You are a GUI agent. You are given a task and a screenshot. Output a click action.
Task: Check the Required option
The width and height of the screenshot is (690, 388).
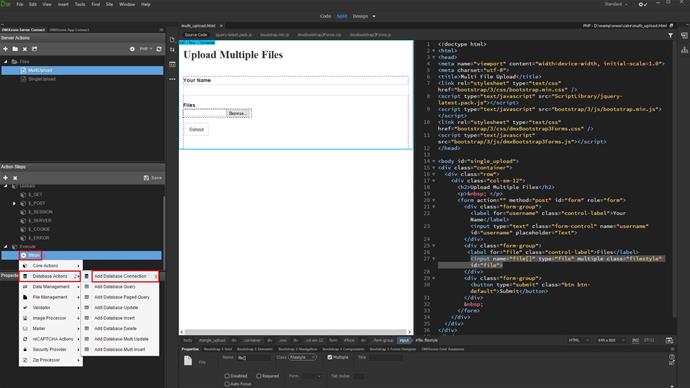[x=259, y=376]
